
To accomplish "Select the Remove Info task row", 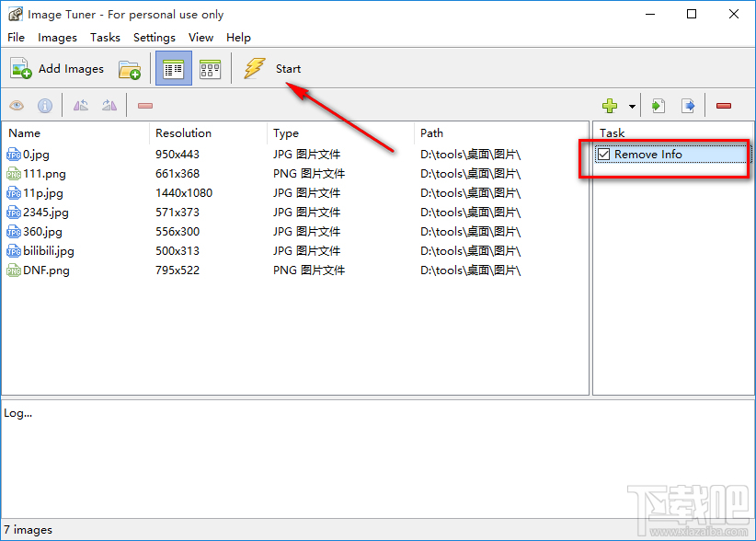I will coord(671,155).
